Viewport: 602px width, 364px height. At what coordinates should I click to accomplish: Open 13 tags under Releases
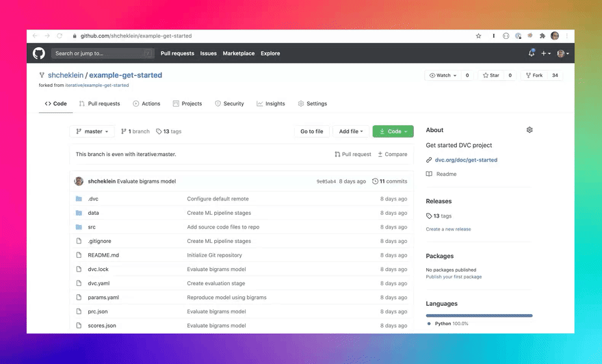point(439,216)
